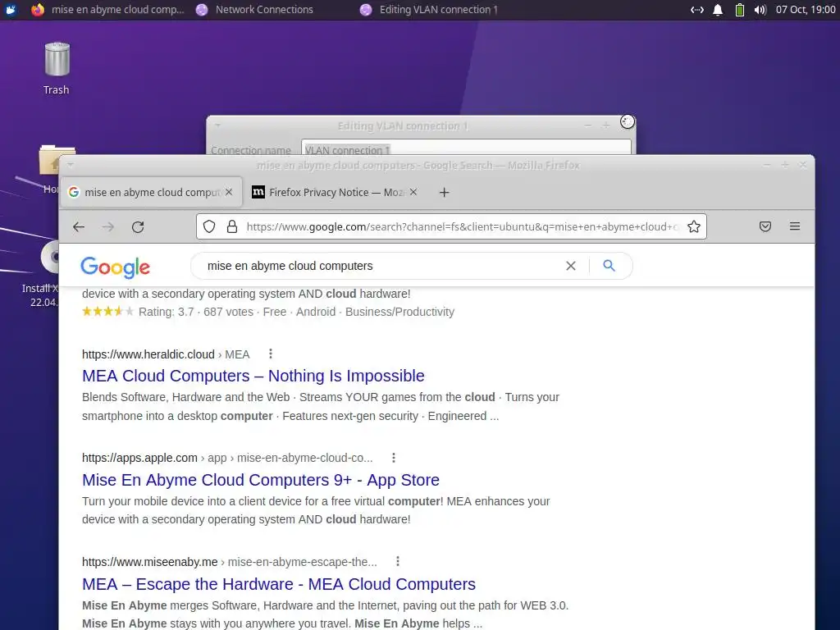Go to Google homepage via logo
Image resolution: width=840 pixels, height=630 pixels.
tap(115, 267)
